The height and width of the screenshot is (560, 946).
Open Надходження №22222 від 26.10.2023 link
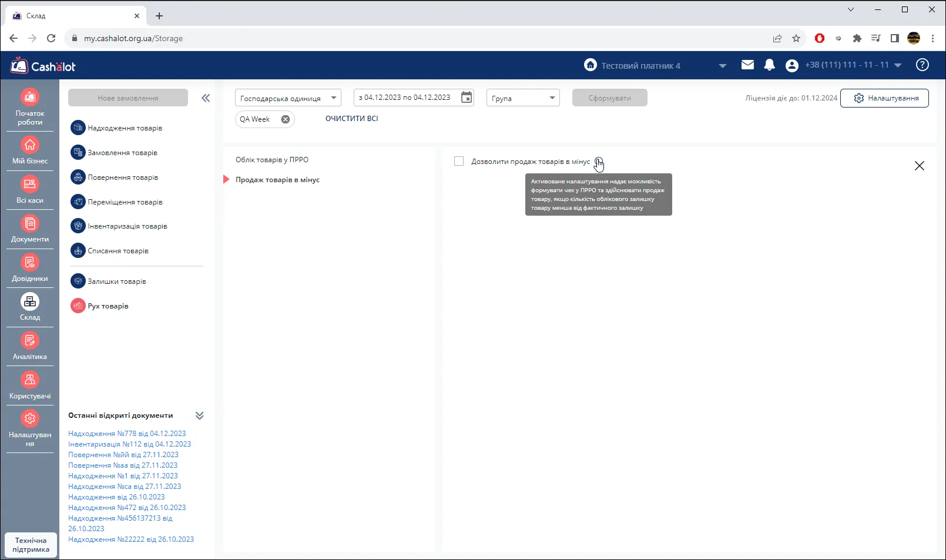pyautogui.click(x=131, y=539)
